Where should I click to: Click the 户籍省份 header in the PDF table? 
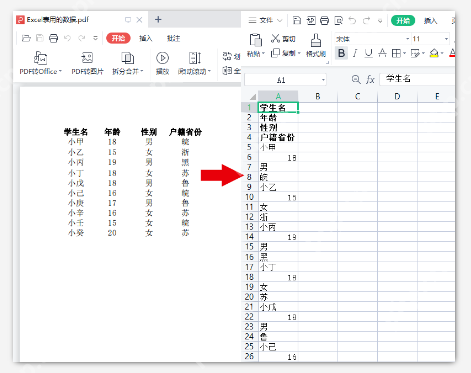pos(185,132)
